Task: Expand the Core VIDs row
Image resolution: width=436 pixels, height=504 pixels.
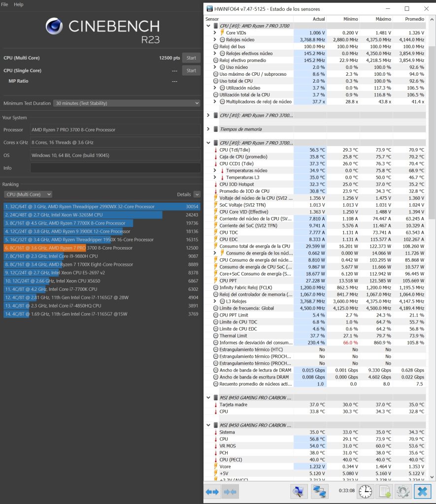Action: [215, 33]
